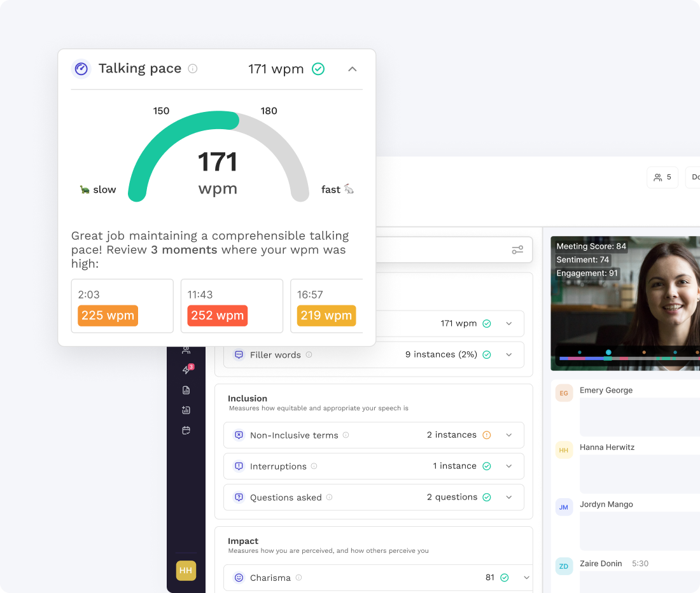This screenshot has width=700, height=593.
Task: Click the green check beside Questions asked
Action: (486, 497)
